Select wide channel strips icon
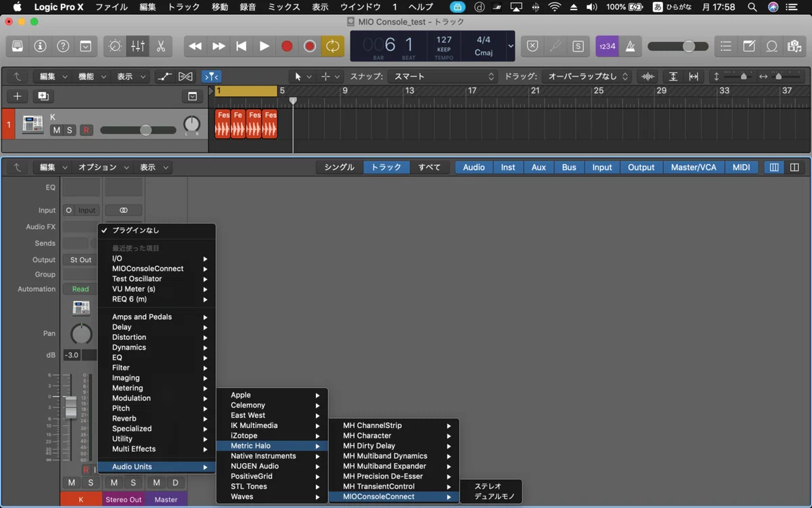 [x=794, y=167]
